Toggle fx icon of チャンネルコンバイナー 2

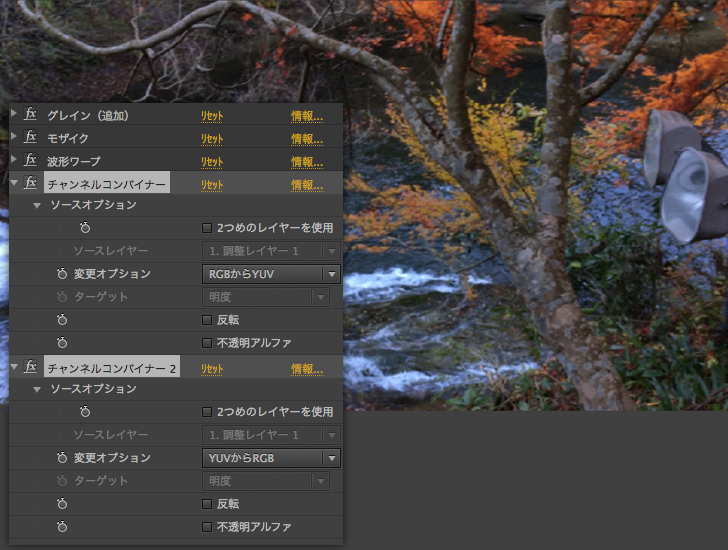pos(30,368)
